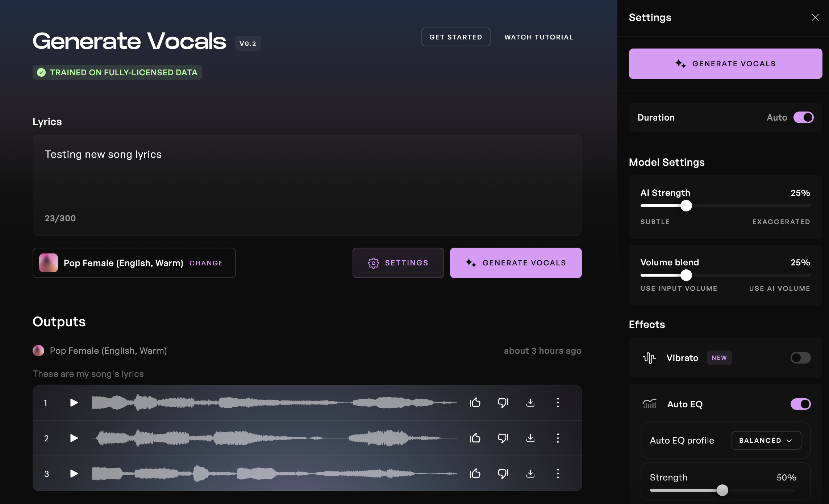Play output track 2
The image size is (829, 504).
click(x=74, y=438)
